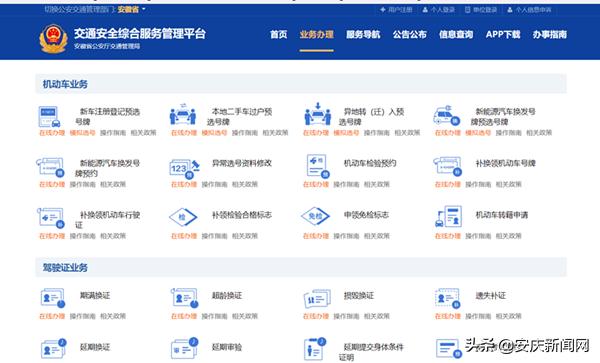Click 在线办理 under 新车注册登记预选号牌
Image resolution: width=600 pixels, height=363 pixels.
52,133
